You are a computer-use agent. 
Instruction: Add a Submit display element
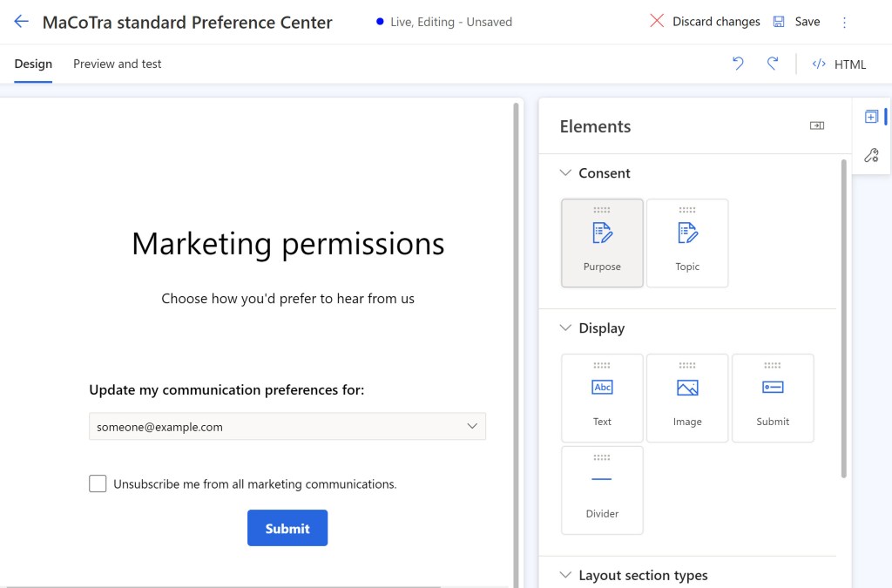tap(773, 398)
